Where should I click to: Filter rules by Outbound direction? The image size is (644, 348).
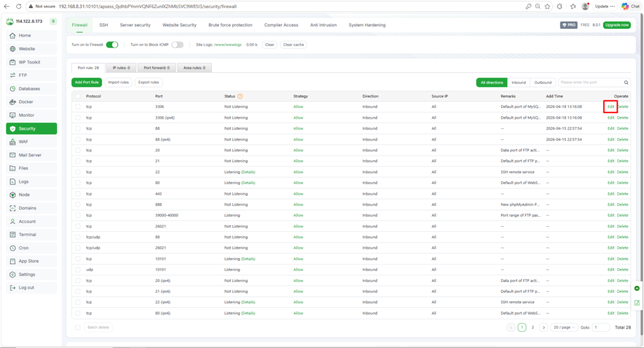(543, 82)
